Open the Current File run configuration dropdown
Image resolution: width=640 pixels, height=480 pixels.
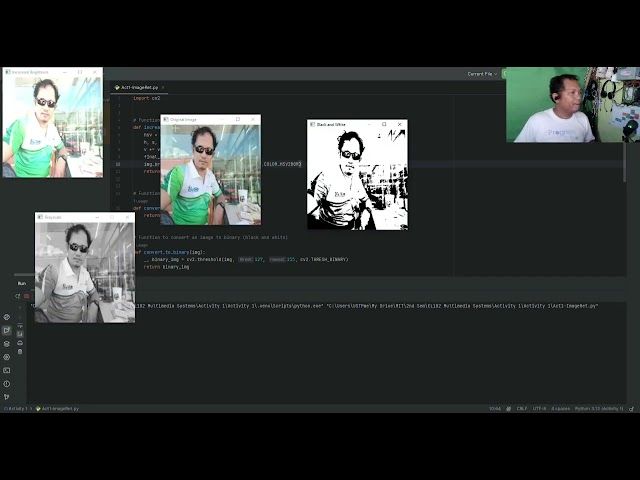[482, 74]
